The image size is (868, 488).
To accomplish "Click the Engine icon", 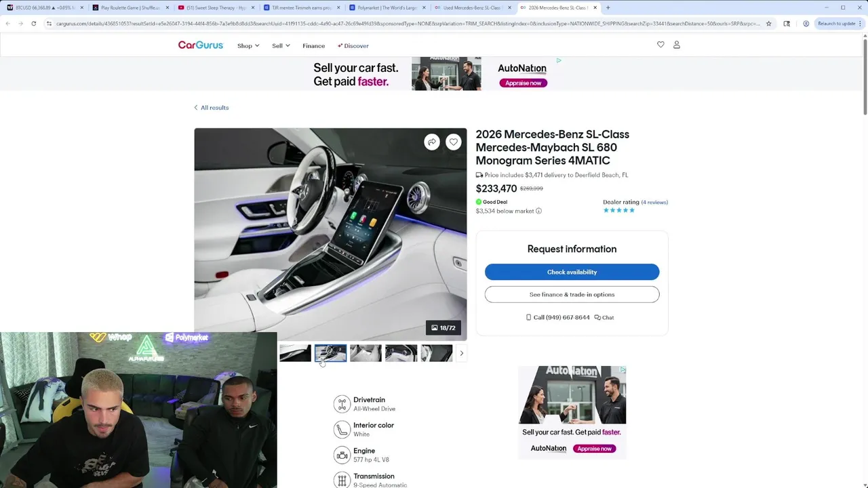I will pyautogui.click(x=342, y=455).
